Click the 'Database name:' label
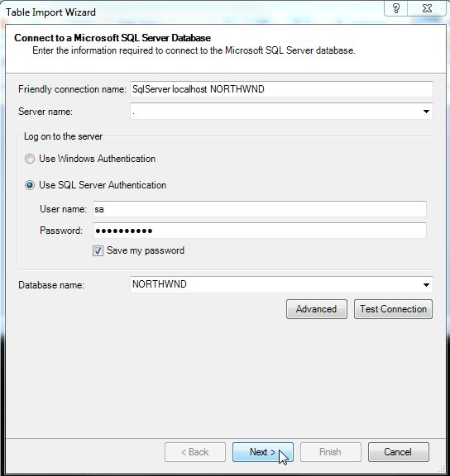 51,285
